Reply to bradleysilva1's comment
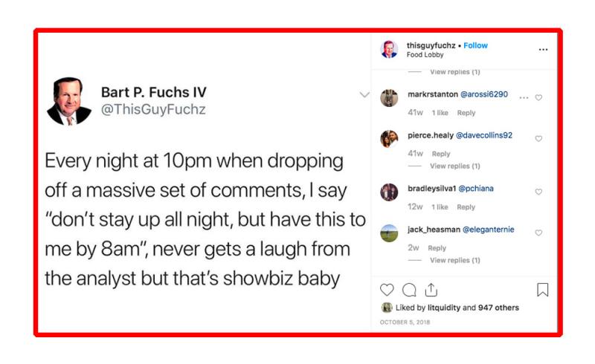595x364 pixels. tap(466, 207)
